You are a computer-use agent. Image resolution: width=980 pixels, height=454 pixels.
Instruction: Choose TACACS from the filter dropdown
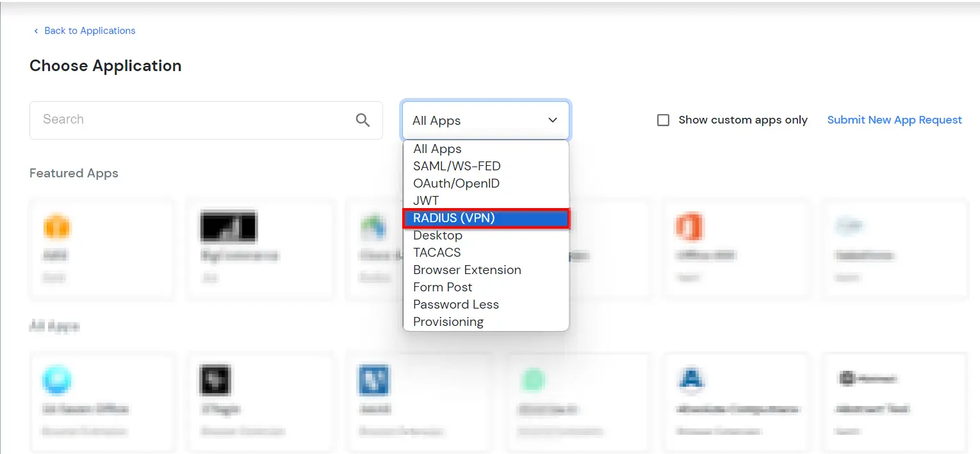(x=437, y=252)
